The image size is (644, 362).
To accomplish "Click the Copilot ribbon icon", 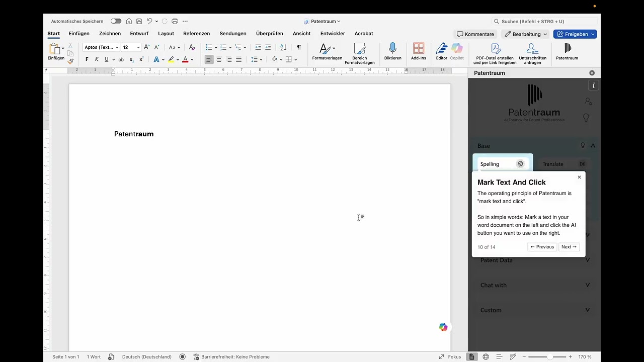I will coord(457,51).
